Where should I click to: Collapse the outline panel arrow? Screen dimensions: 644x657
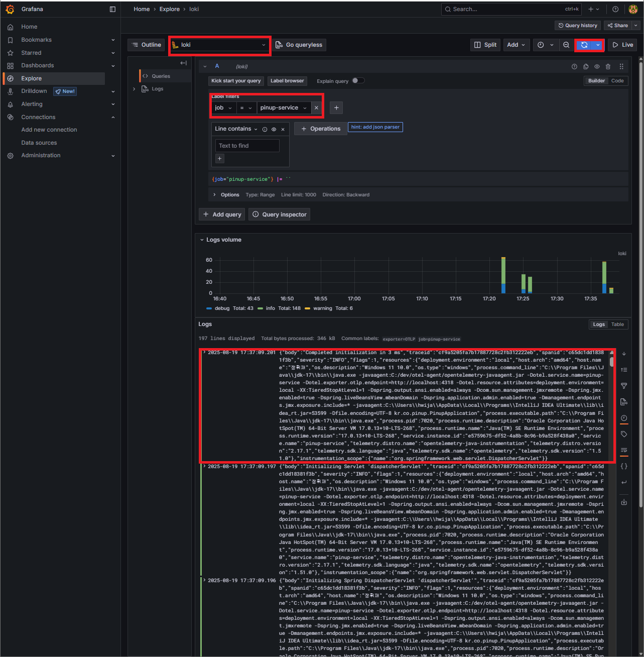pyautogui.click(x=183, y=63)
